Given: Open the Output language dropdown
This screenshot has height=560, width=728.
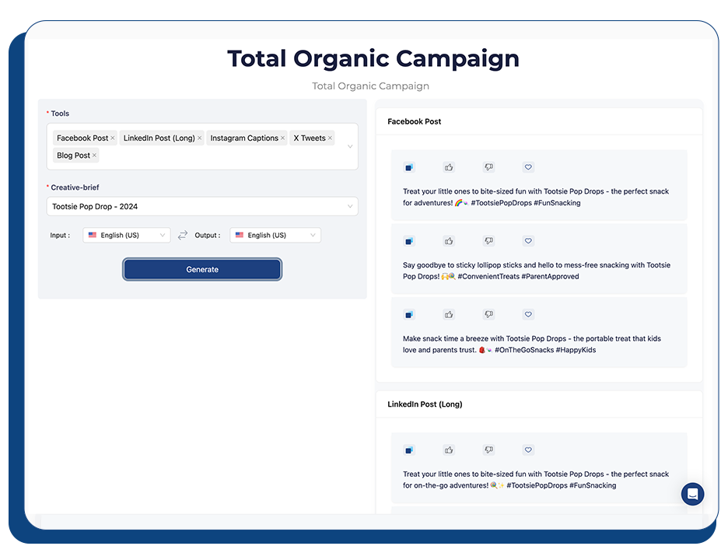Looking at the screenshot, I should pos(275,235).
